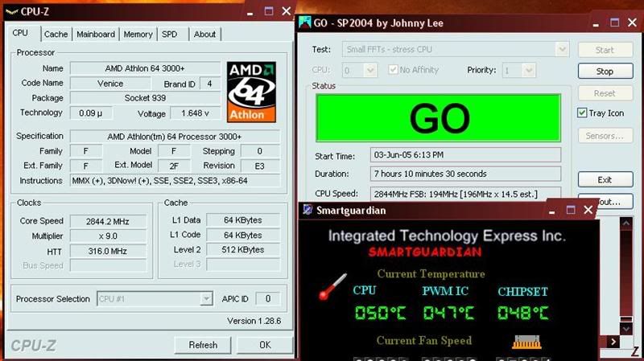Toggle the No Affinity checkbox

(x=393, y=70)
